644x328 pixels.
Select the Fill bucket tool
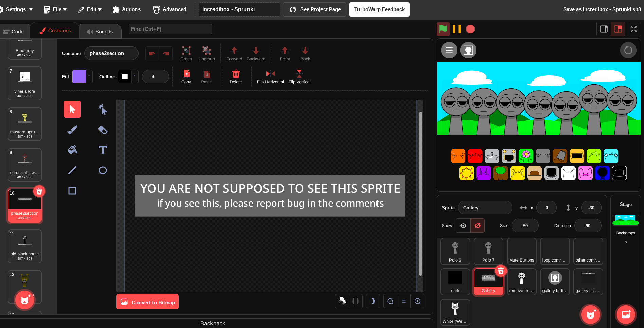pyautogui.click(x=72, y=150)
